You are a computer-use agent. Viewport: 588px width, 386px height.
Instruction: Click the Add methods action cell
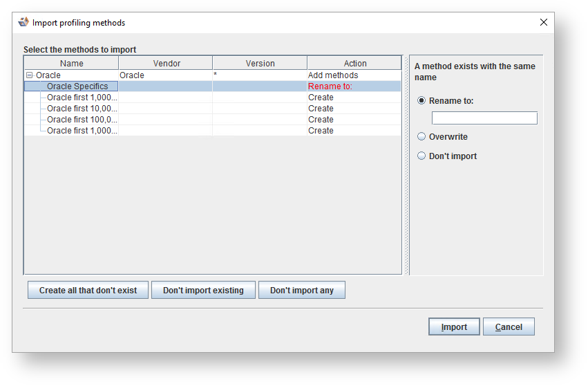[x=354, y=75]
